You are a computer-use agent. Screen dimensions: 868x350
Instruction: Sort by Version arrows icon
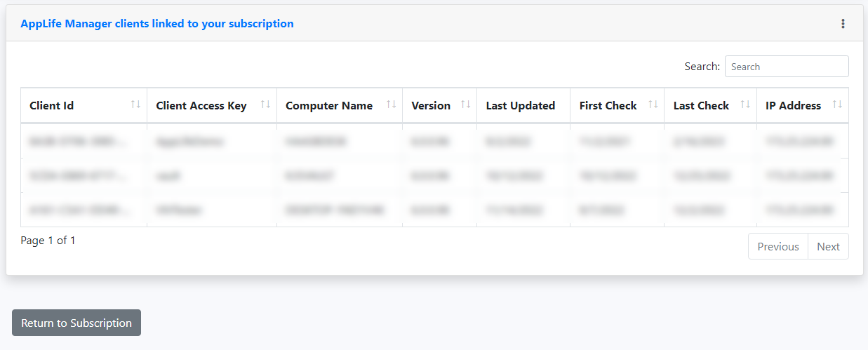click(465, 105)
